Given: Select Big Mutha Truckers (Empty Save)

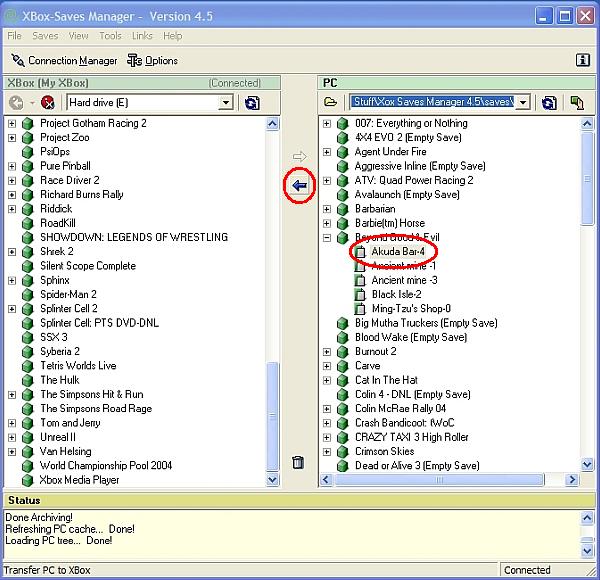Looking at the screenshot, I should pos(426,323).
